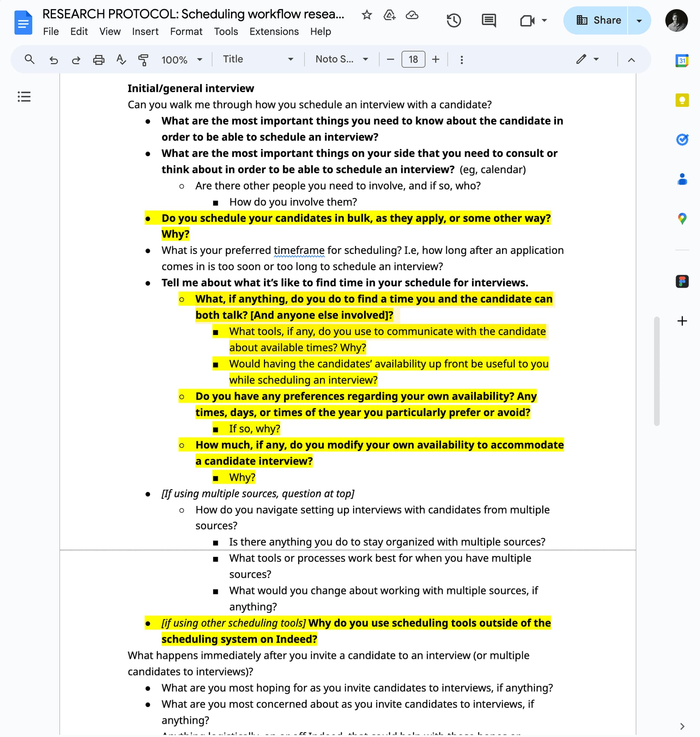
Task: Click the document title text
Action: [x=193, y=14]
